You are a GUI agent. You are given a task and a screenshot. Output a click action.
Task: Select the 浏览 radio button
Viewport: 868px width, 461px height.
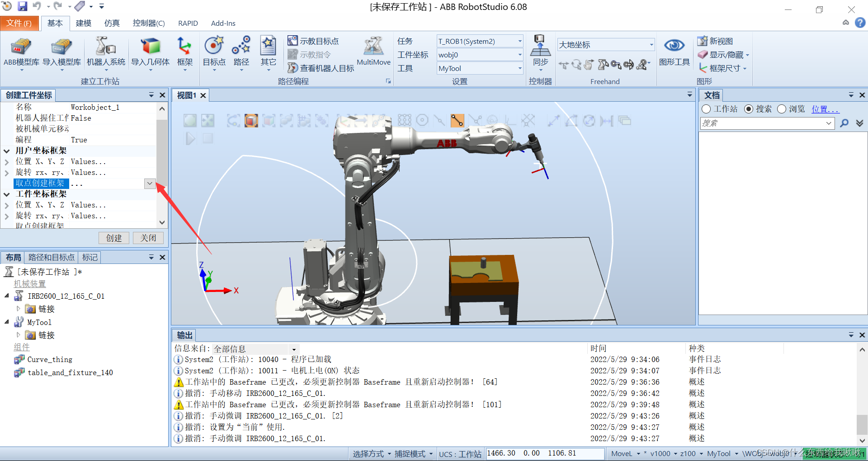pyautogui.click(x=782, y=109)
